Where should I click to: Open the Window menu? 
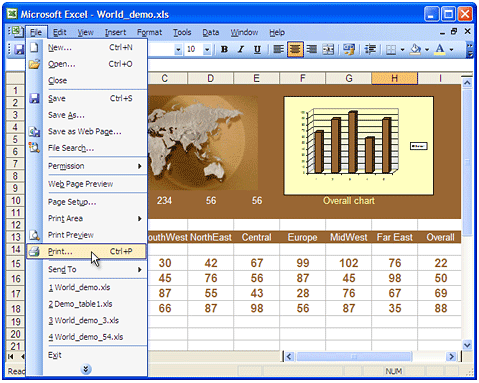coord(244,32)
